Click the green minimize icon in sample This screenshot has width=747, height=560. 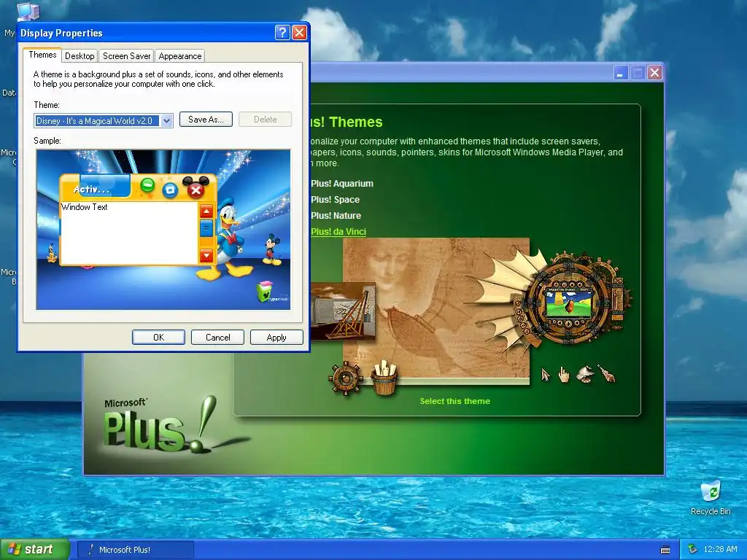147,184
